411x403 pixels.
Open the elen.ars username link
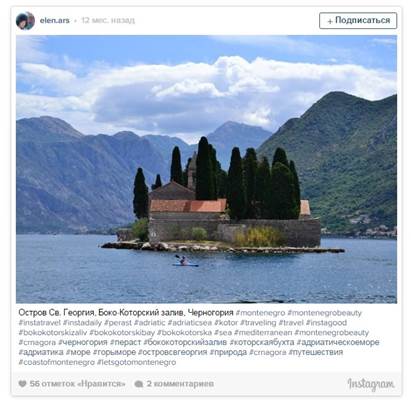pyautogui.click(x=55, y=20)
